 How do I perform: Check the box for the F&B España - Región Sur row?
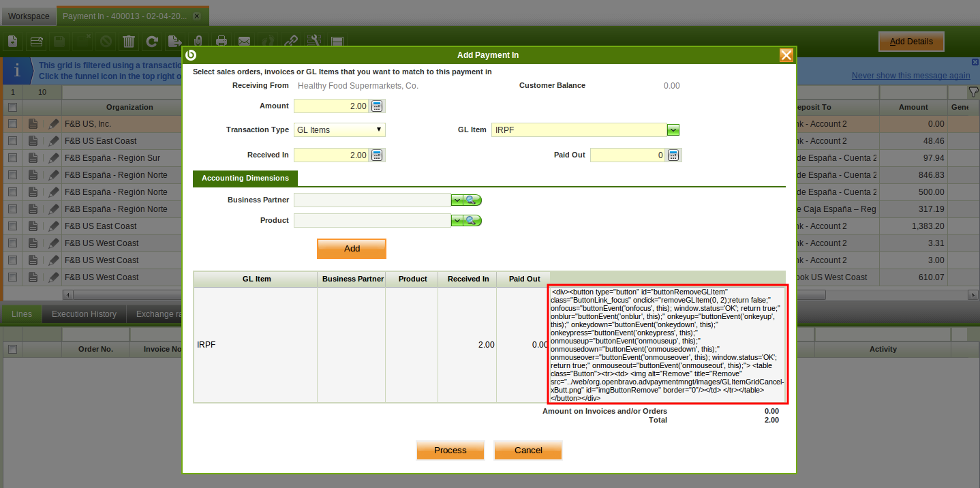click(12, 158)
